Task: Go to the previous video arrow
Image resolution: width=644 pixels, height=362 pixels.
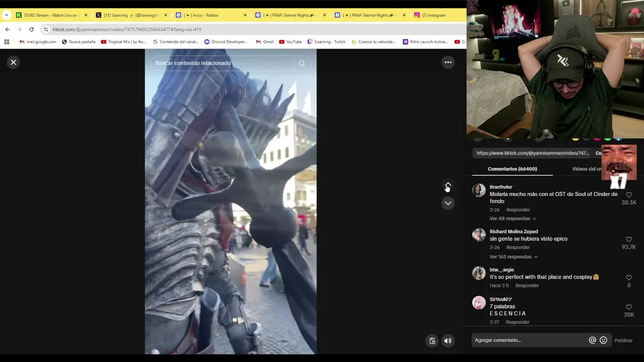Action: 448,187
